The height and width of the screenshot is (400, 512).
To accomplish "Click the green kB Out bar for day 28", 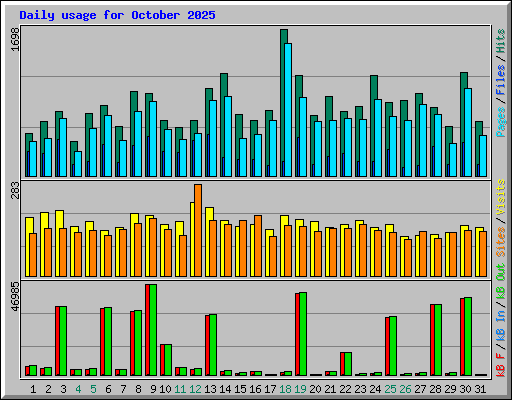I will coord(438,340).
